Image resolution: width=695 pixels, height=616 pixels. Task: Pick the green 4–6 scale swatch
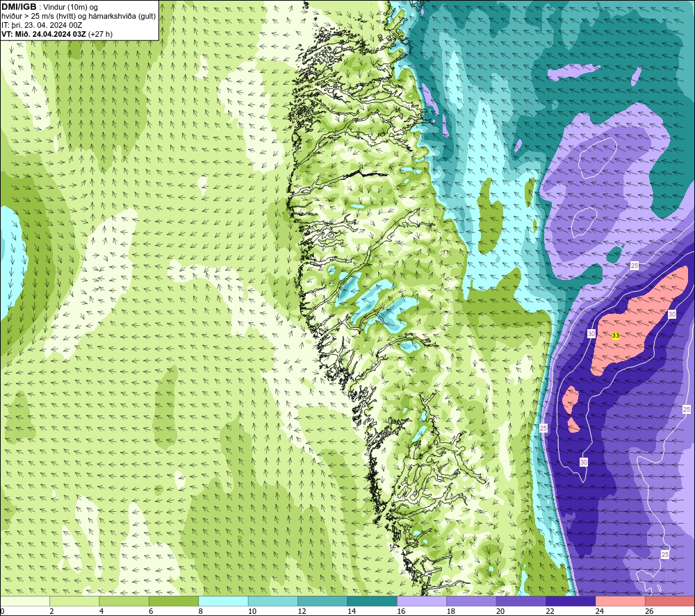(x=124, y=601)
